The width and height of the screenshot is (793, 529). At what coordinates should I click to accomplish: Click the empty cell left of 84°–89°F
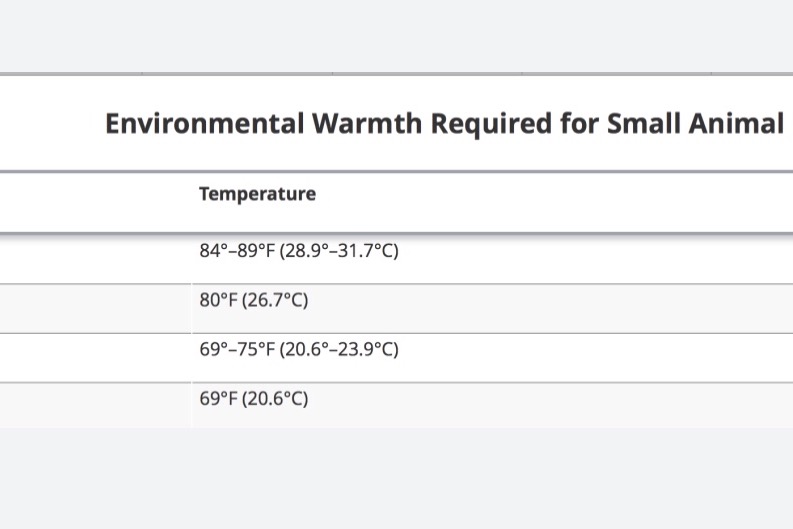(x=96, y=258)
